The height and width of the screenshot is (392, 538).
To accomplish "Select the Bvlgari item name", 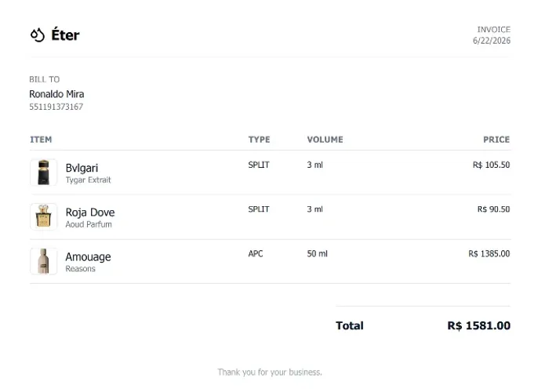I will [x=82, y=168].
